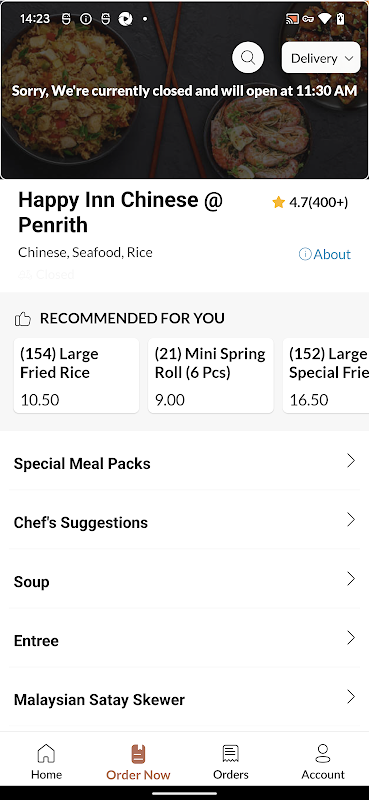Tap the thumbs-up recommended icon
The width and height of the screenshot is (369, 800).
pyautogui.click(x=23, y=319)
